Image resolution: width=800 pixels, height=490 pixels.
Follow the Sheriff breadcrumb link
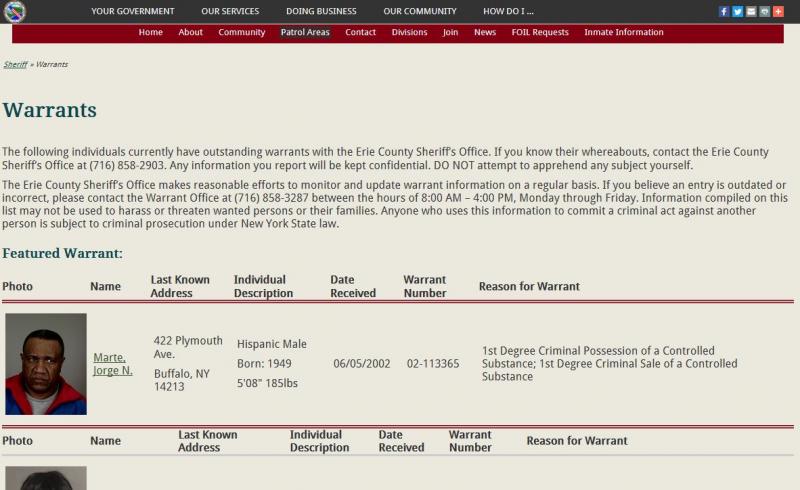(x=15, y=64)
